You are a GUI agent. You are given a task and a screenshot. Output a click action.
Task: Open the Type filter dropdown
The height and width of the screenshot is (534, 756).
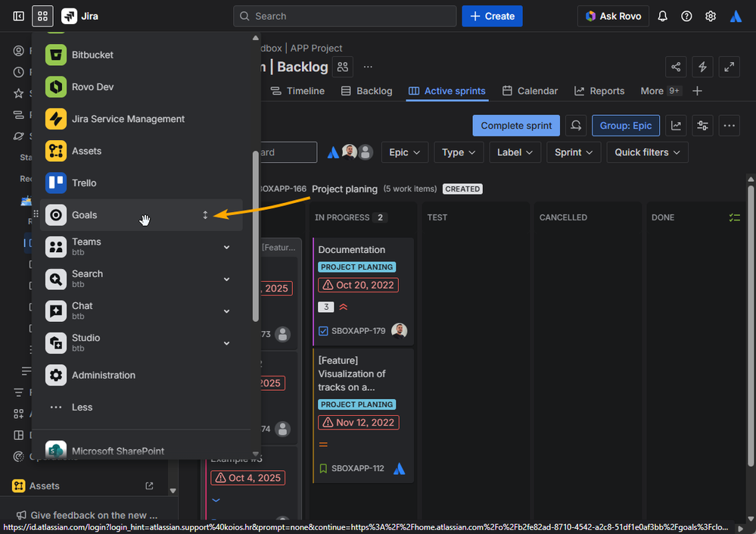pyautogui.click(x=459, y=152)
